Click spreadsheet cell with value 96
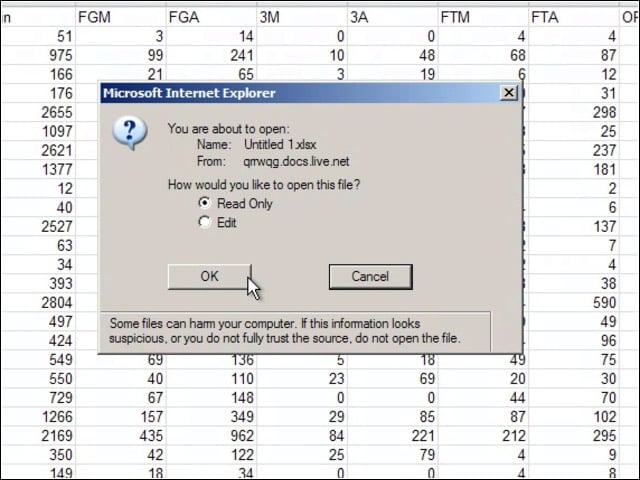This screenshot has width=640, height=480. point(574,340)
